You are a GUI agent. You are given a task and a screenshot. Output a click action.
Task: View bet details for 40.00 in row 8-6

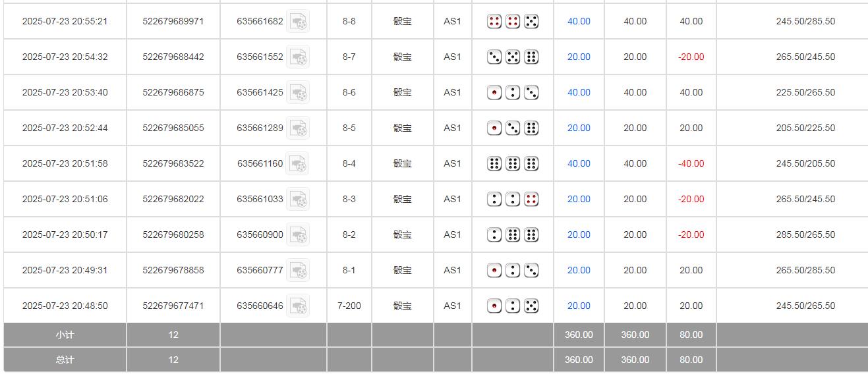point(579,93)
